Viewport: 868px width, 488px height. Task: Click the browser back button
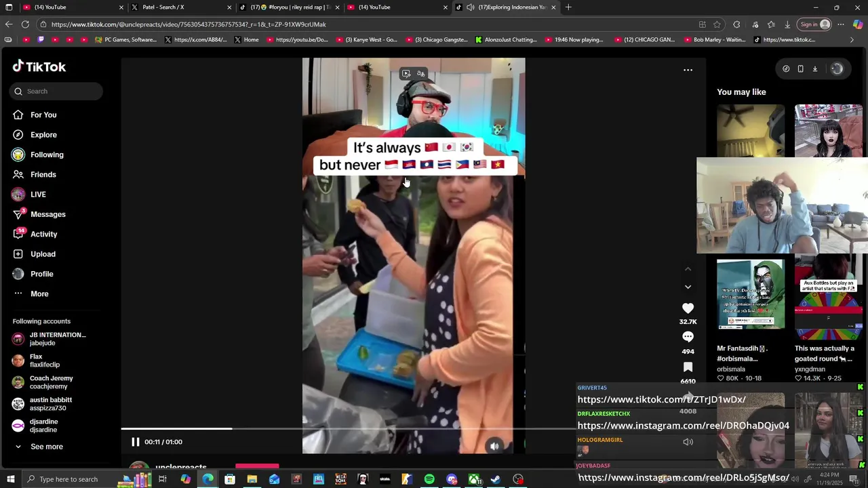tap(8, 24)
